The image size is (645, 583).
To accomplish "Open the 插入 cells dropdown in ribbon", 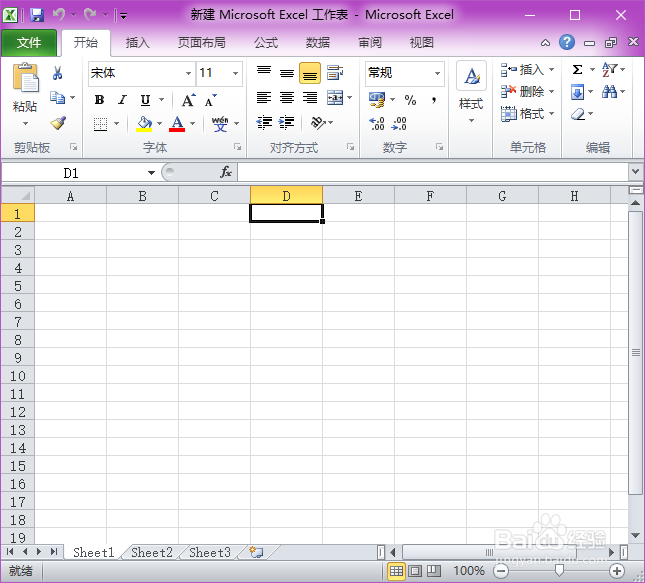I will pyautogui.click(x=551, y=69).
